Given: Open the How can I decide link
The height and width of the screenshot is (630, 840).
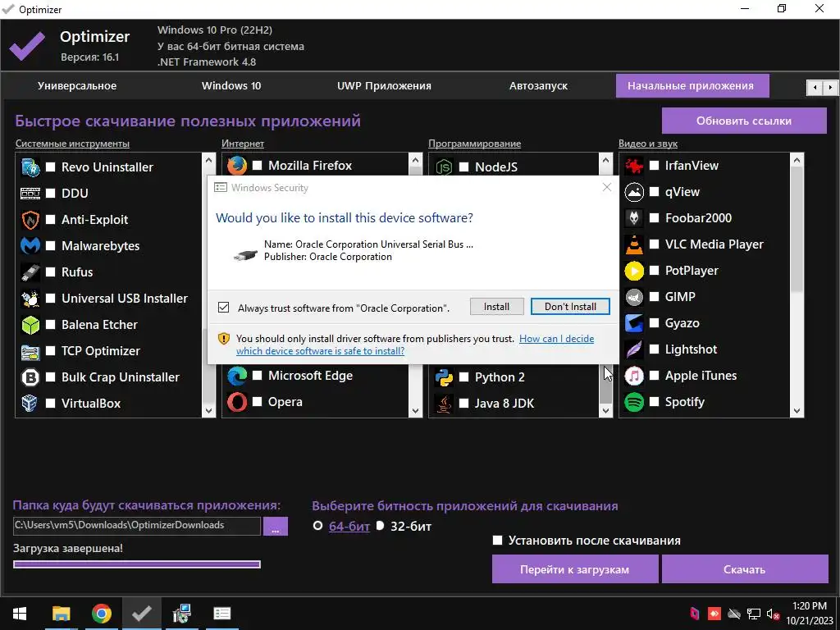Looking at the screenshot, I should click(557, 339).
